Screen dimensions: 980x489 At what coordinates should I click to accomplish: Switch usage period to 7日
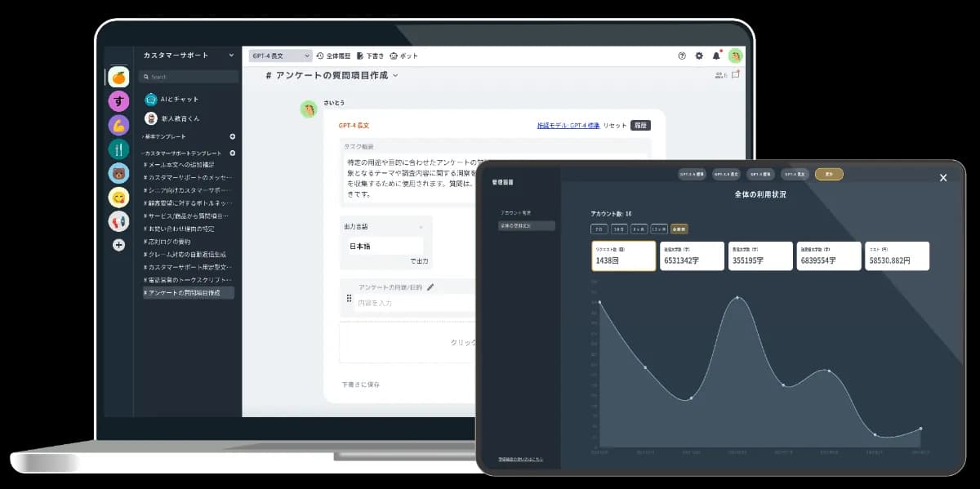[x=599, y=229]
